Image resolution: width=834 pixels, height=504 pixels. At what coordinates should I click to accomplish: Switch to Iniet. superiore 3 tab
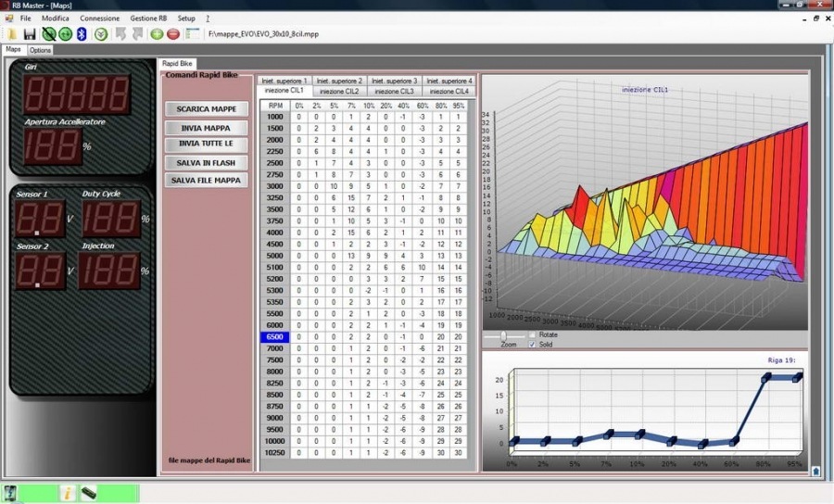click(394, 81)
